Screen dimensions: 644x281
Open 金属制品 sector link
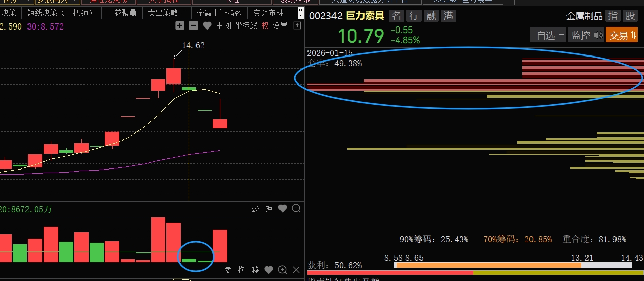pyautogui.click(x=584, y=16)
